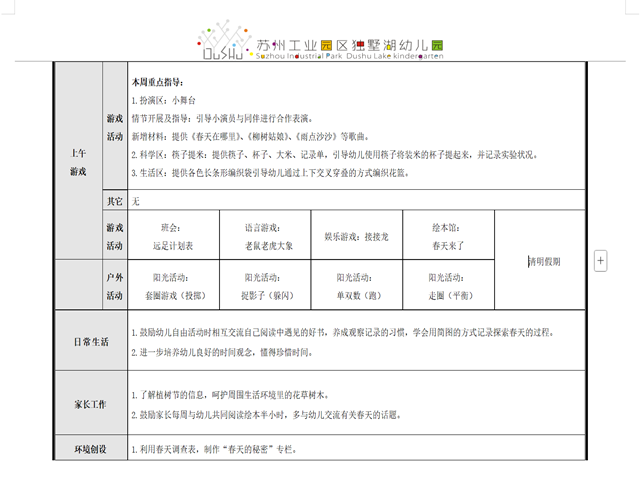Select the 班会：远足计划表 cell
This screenshot has width=640, height=480.
[x=173, y=235]
